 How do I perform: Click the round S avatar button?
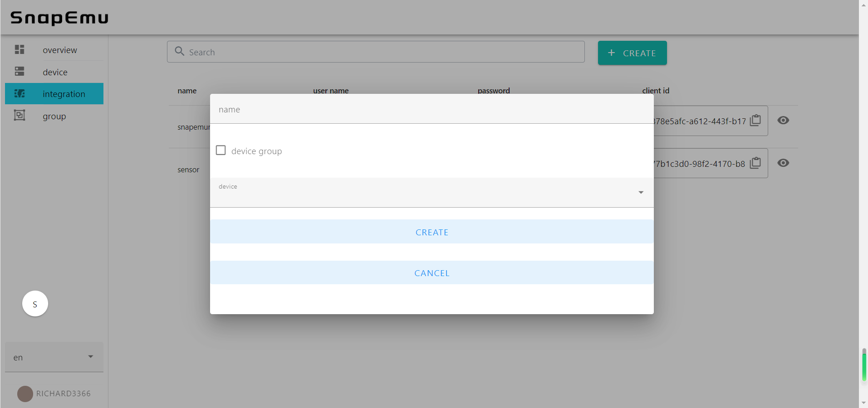pyautogui.click(x=35, y=304)
